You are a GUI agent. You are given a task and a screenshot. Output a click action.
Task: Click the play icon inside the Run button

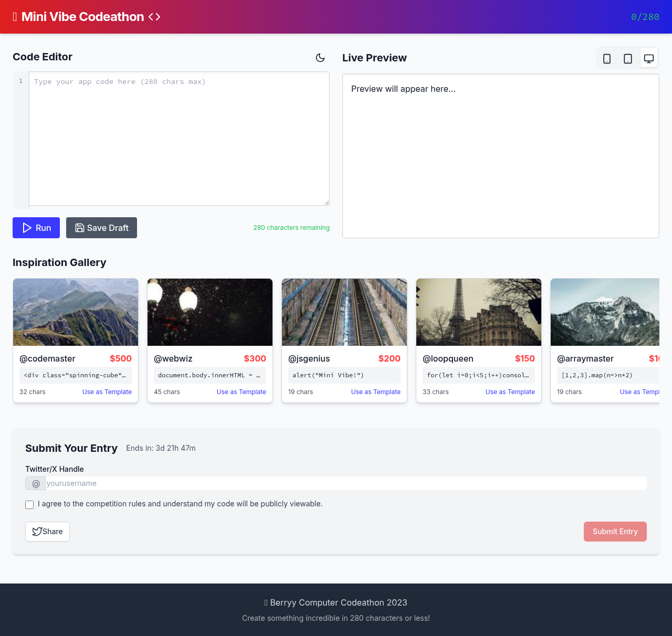(x=27, y=228)
